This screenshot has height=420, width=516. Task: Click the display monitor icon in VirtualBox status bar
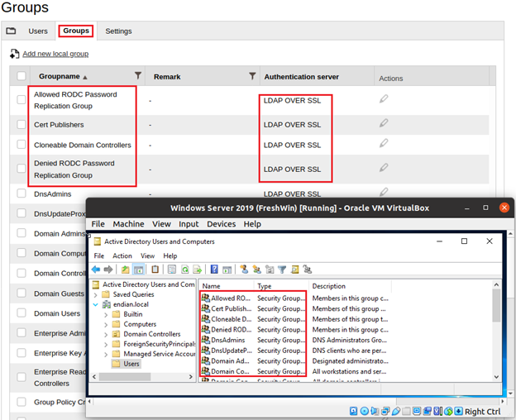coord(417,411)
